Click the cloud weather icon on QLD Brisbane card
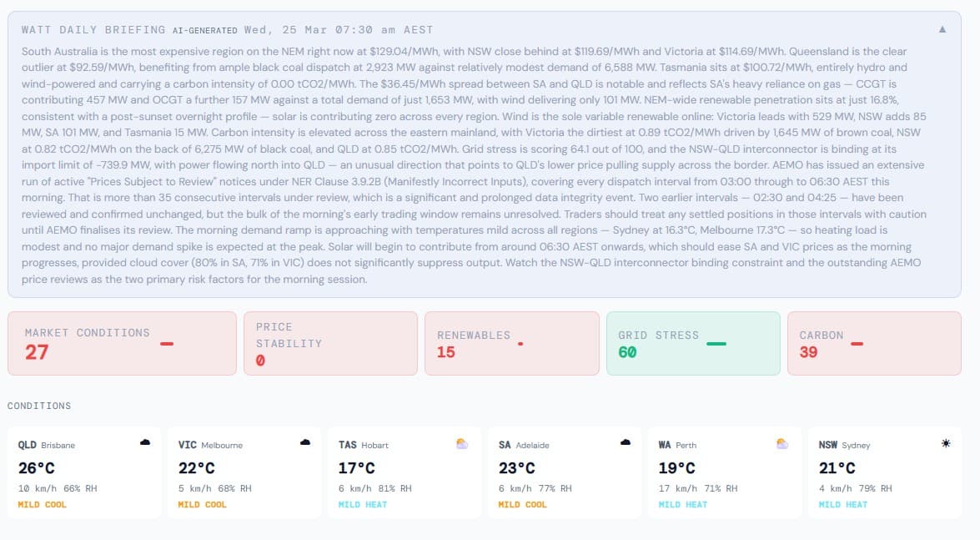The width and height of the screenshot is (980, 540). click(144, 443)
